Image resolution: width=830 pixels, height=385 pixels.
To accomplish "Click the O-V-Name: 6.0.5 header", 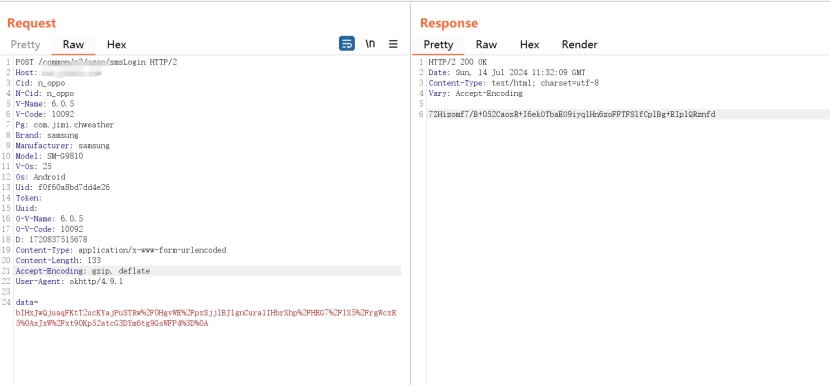I will click(49, 219).
